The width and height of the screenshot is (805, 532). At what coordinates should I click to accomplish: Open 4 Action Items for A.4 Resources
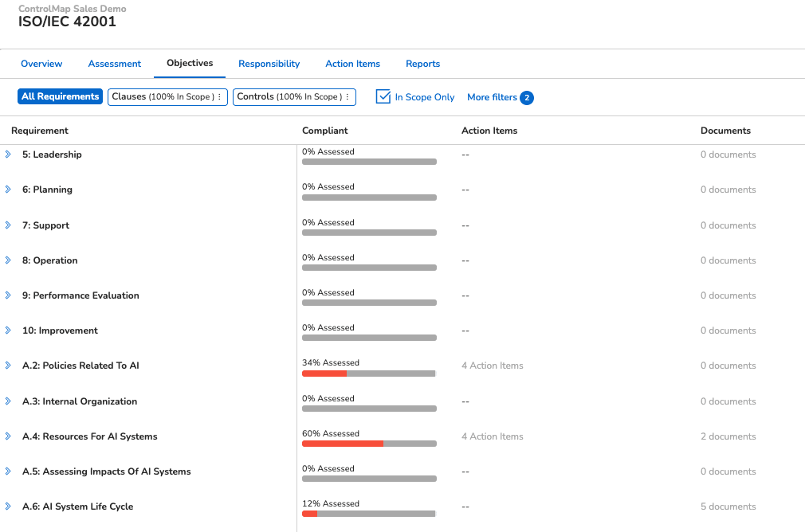493,436
